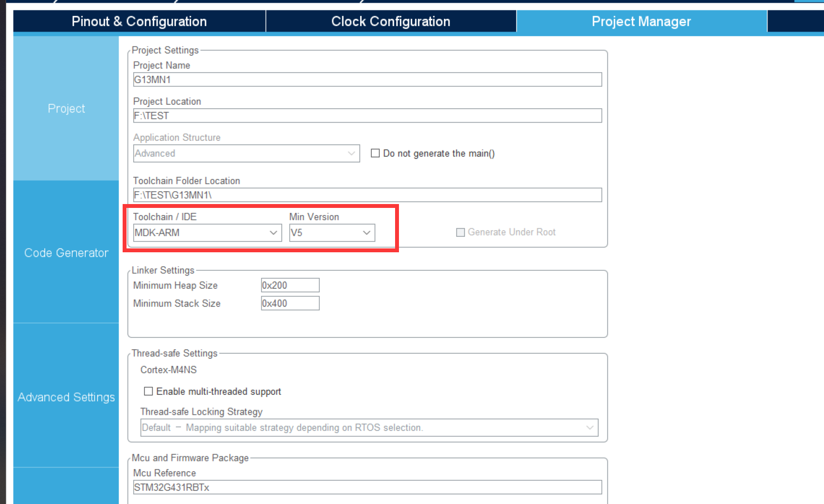Click the Toolchain Folder Location label
This screenshot has width=824, height=504.
186,181
